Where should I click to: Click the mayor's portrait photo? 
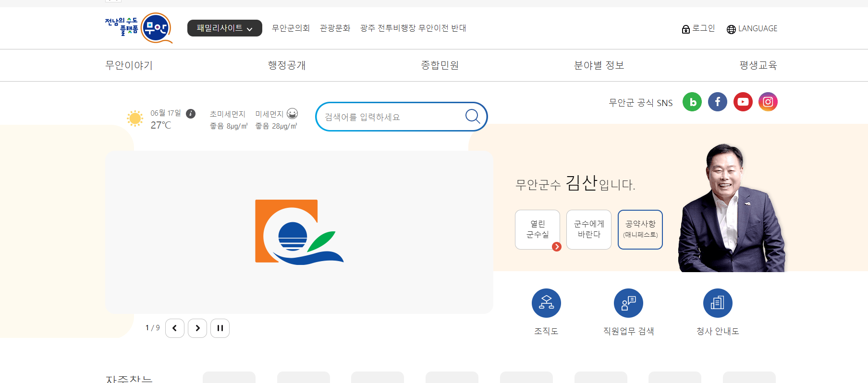click(731, 208)
